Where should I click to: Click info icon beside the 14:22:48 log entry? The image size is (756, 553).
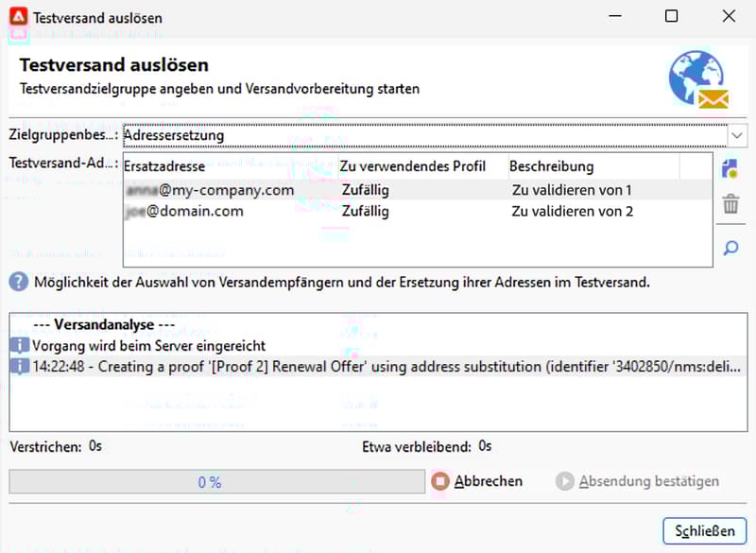pyautogui.click(x=20, y=367)
